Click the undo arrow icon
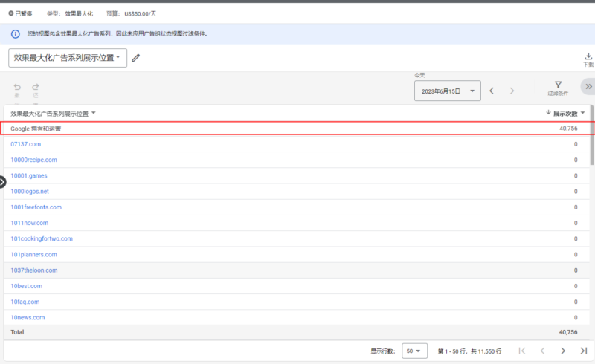Screen dimensions: 595x364 click(x=17, y=87)
